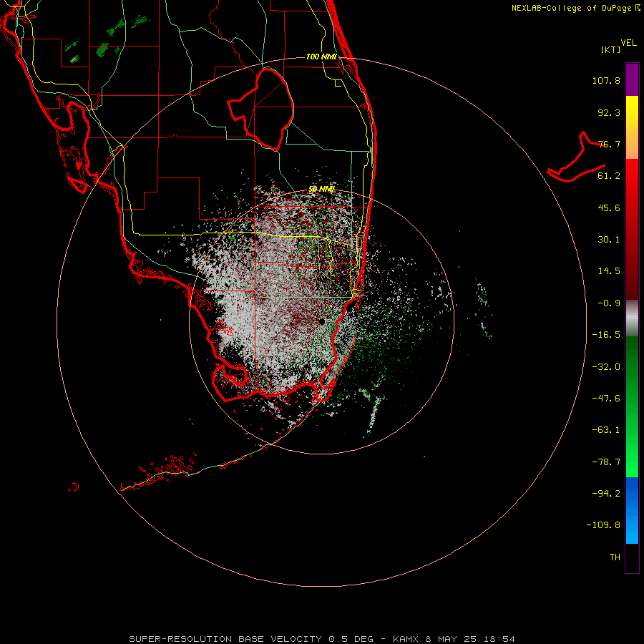Click the 76.7 legend value

pos(609,144)
